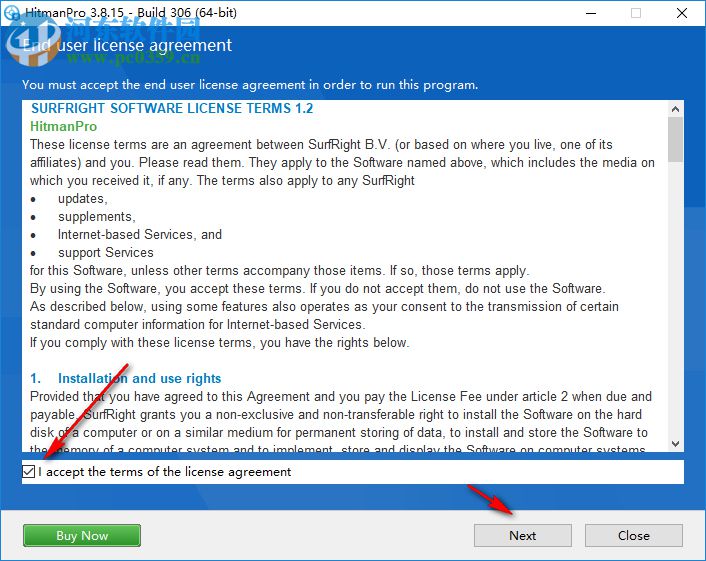Click the green Buy Now button
The width and height of the screenshot is (706, 561).
point(81,535)
